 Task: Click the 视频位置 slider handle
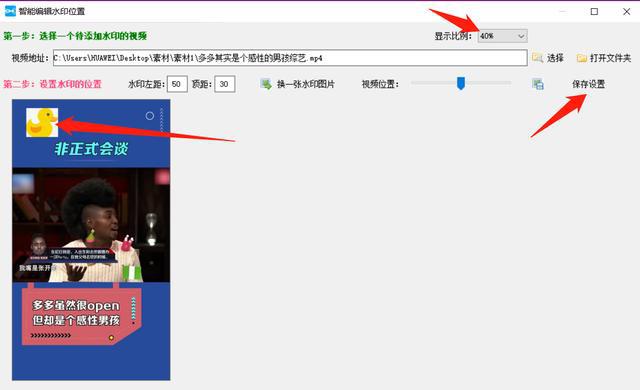pos(461,83)
